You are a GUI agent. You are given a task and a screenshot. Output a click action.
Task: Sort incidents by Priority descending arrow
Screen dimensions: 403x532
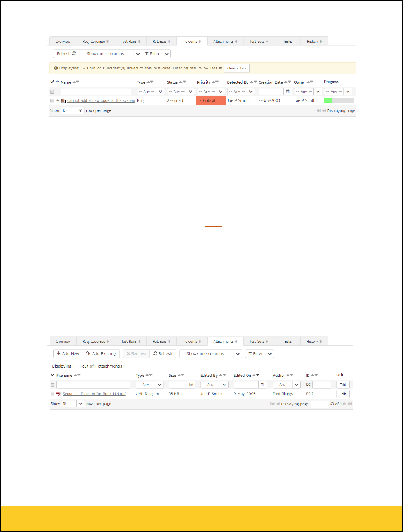217,82
